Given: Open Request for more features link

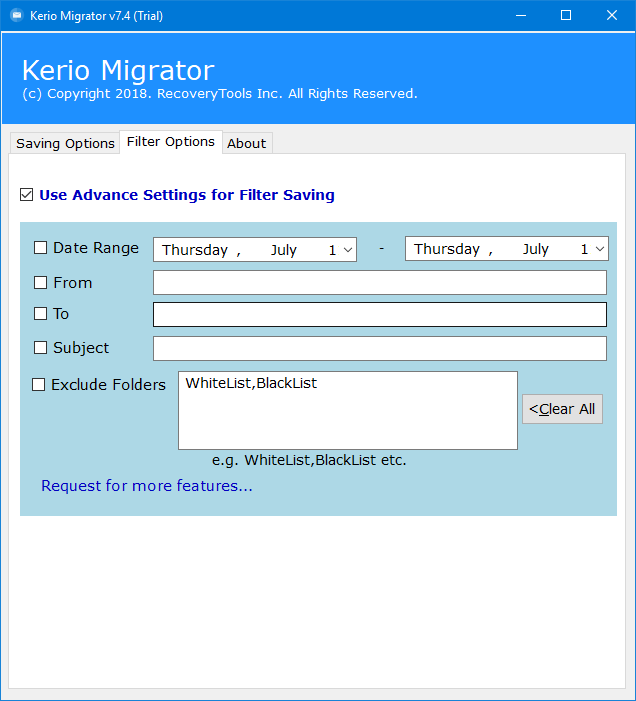Looking at the screenshot, I should click(x=147, y=486).
